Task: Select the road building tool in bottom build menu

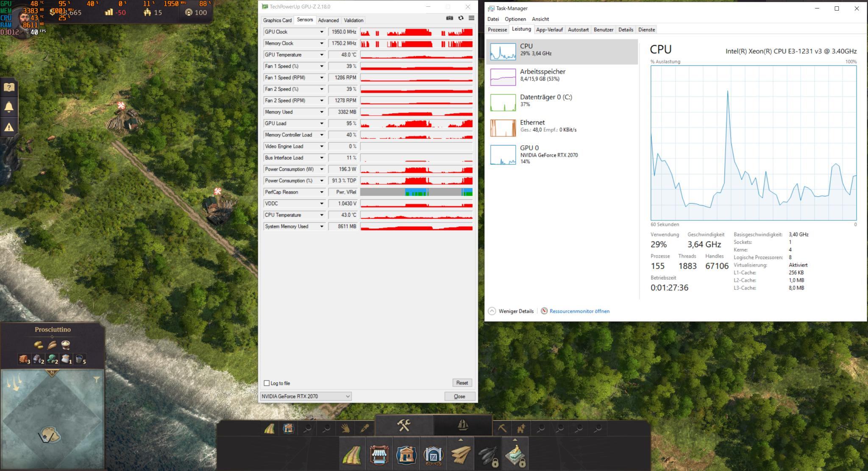Action: click(352, 455)
